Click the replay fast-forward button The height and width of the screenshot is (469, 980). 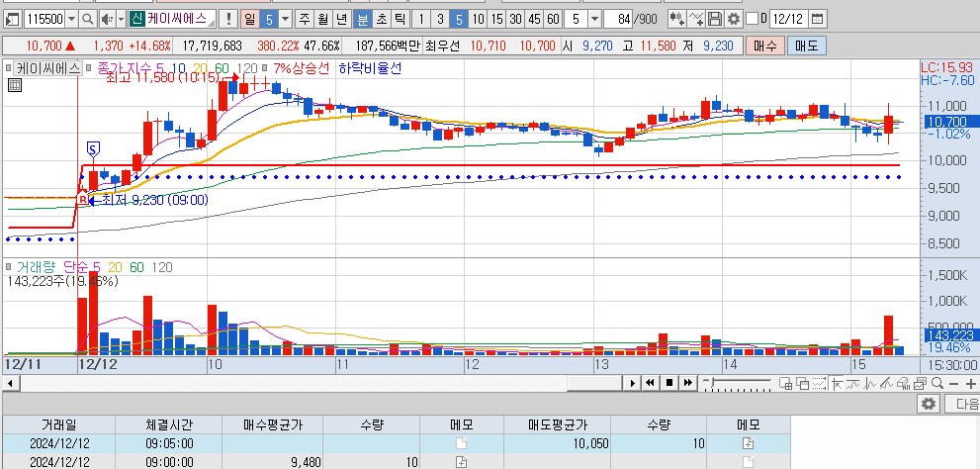(x=687, y=383)
